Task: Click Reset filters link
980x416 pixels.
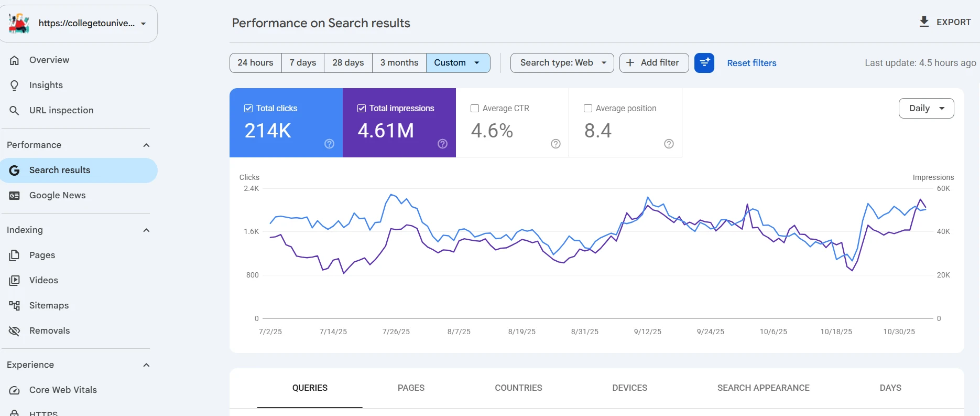Action: coord(752,63)
